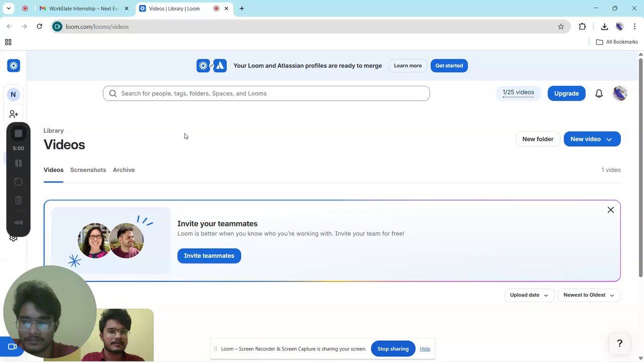Open the browser extensions puzzle icon
Image resolution: width=644 pixels, height=362 pixels.
[582, 27]
